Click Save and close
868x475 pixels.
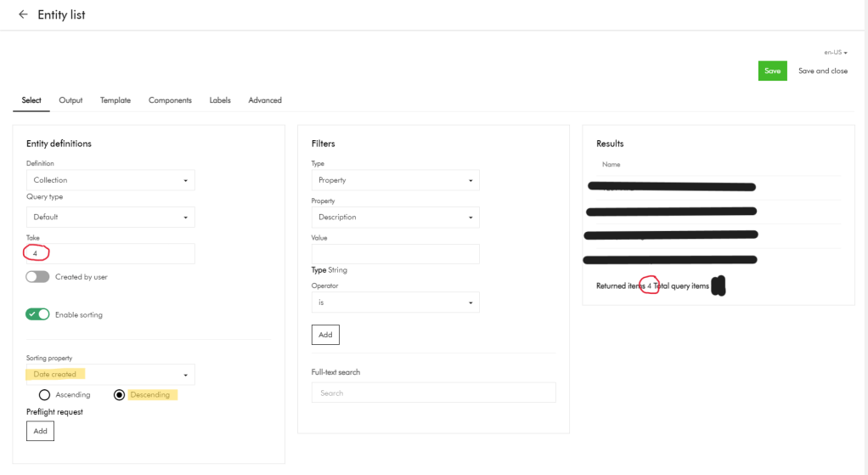[822, 71]
